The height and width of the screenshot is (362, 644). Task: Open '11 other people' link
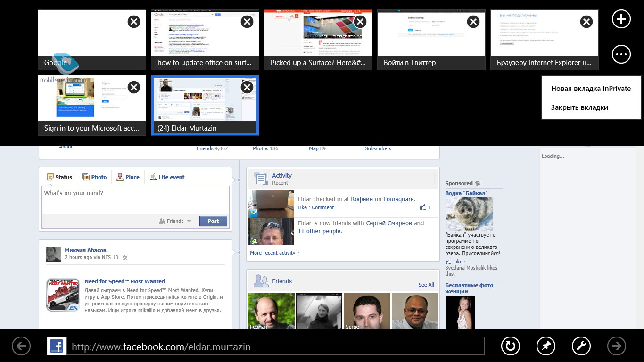pos(320,231)
